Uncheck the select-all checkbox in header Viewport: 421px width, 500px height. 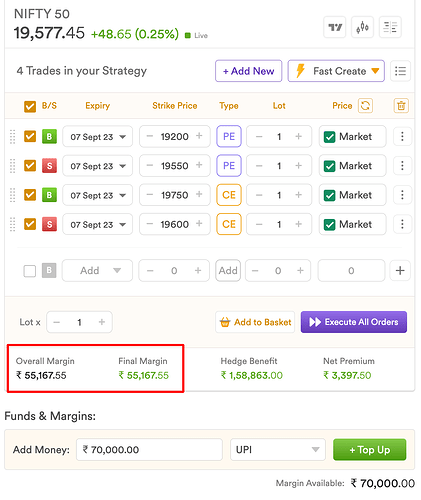pos(30,107)
